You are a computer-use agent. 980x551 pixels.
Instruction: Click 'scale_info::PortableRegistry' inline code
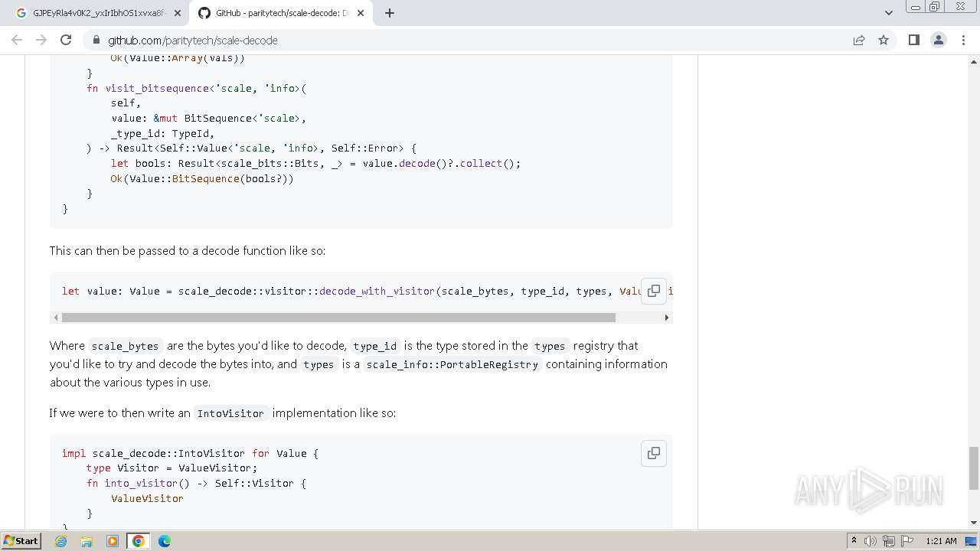[x=452, y=364]
